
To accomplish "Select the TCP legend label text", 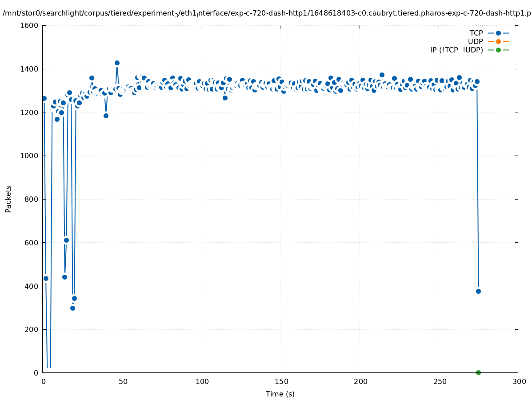I will pyautogui.click(x=476, y=33).
